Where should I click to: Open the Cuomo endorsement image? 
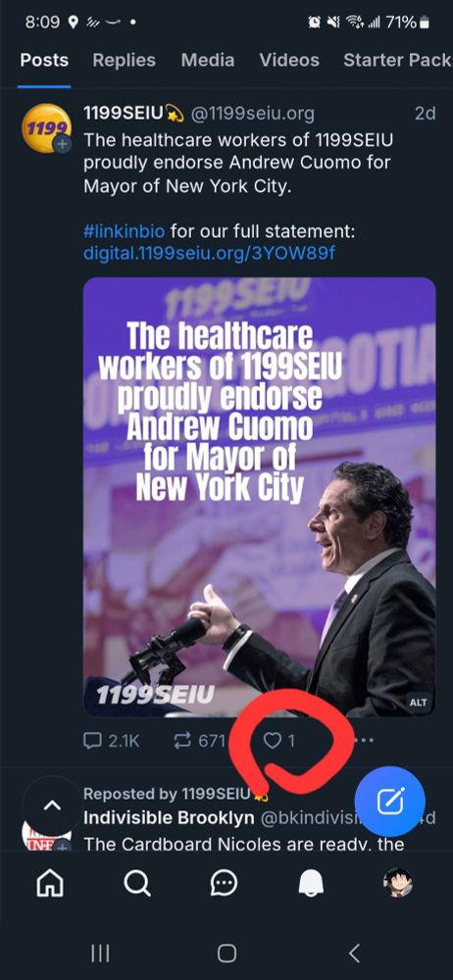(259, 497)
